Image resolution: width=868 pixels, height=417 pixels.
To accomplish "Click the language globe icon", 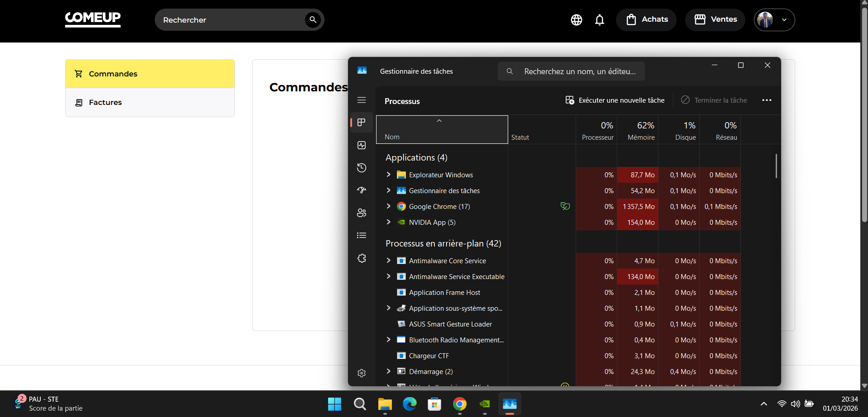I will [576, 20].
